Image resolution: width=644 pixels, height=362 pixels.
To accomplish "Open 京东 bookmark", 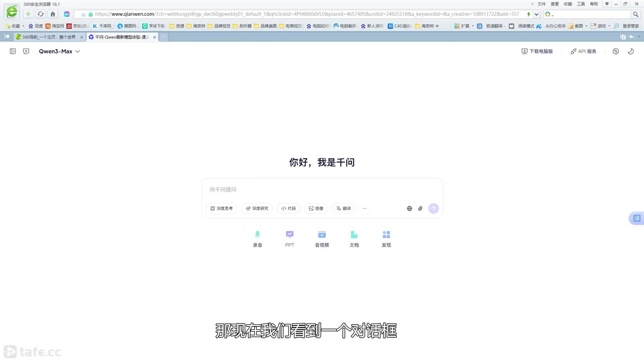I will (x=78, y=26).
